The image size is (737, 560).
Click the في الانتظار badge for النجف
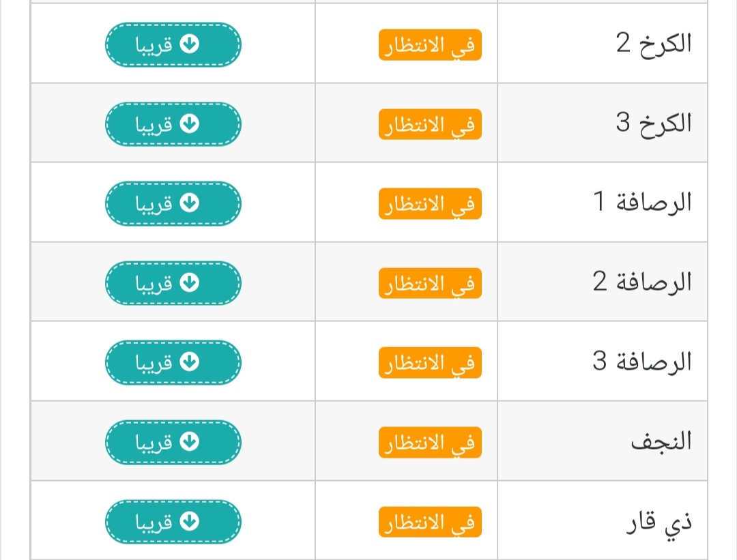(430, 441)
